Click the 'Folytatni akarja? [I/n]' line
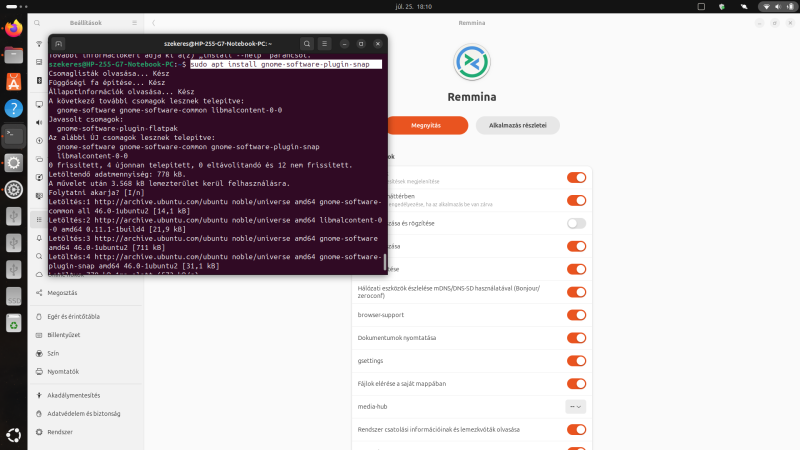 (x=96, y=193)
